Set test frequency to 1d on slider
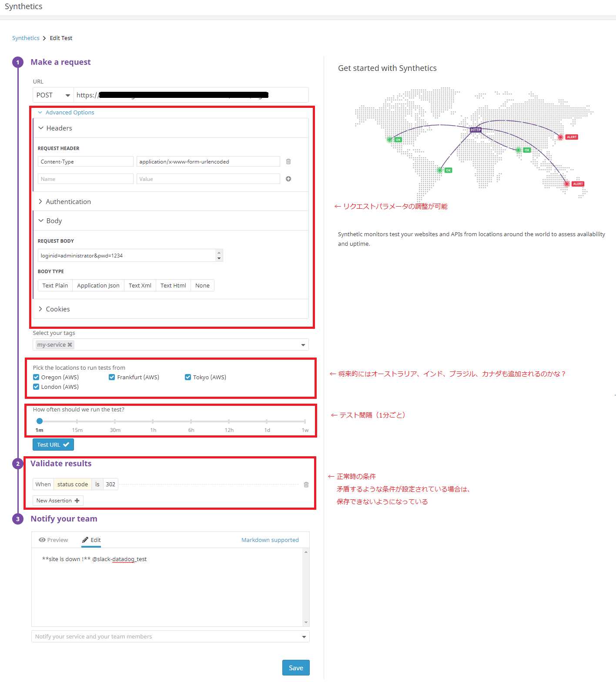Image resolution: width=616 pixels, height=682 pixels. coord(267,421)
